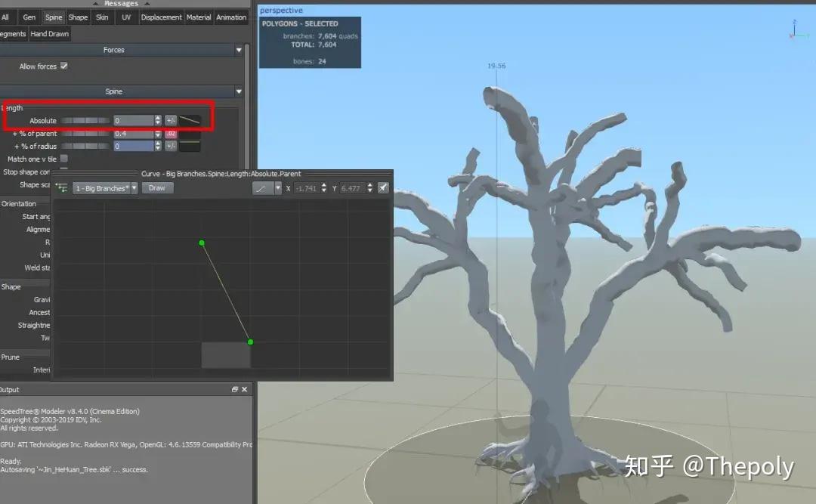
Task: Switch to the UV tab
Action: (x=126, y=17)
